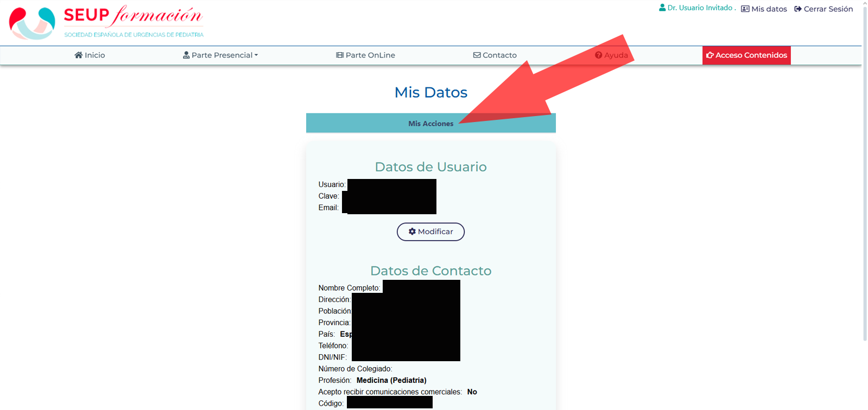Click the gear icon in the Modificar button

[412, 232]
